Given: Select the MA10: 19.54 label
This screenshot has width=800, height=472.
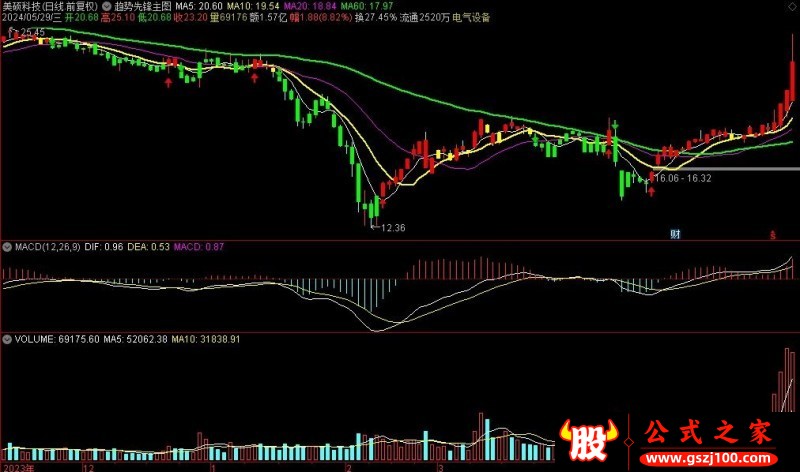Looking at the screenshot, I should (x=253, y=7).
